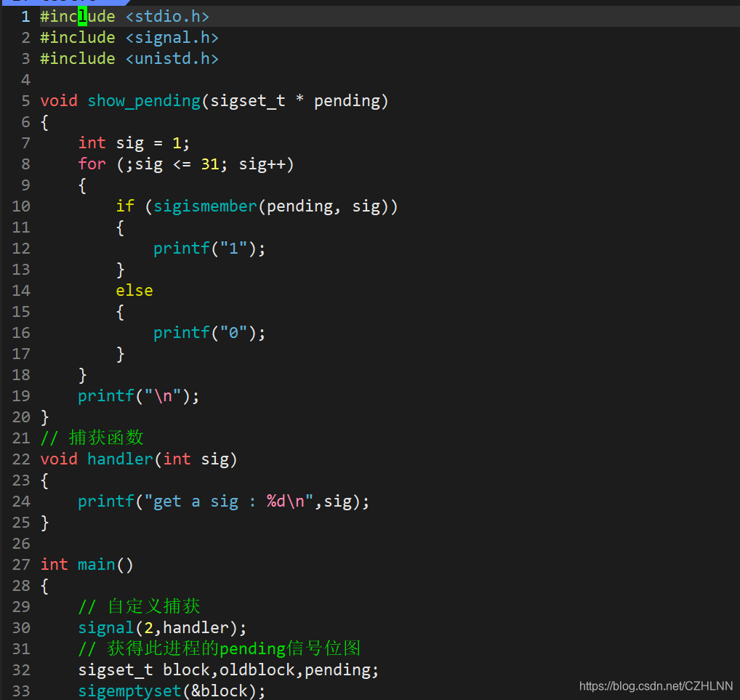Click line number 33 in the gutter

21,691
